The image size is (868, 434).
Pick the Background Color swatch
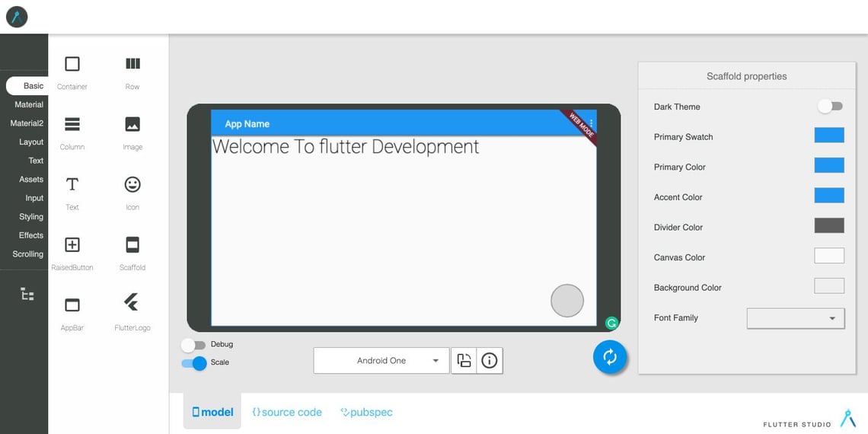(829, 286)
